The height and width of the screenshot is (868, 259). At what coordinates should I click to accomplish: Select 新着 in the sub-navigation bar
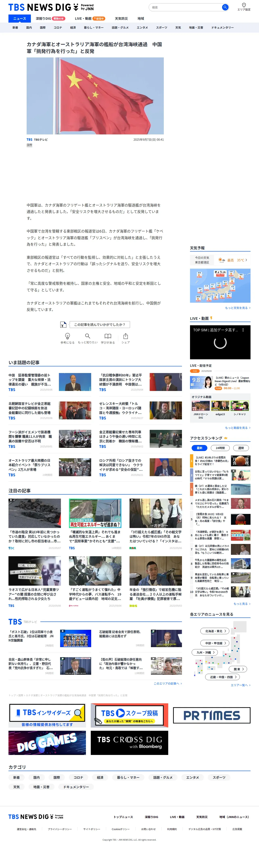point(15,28)
